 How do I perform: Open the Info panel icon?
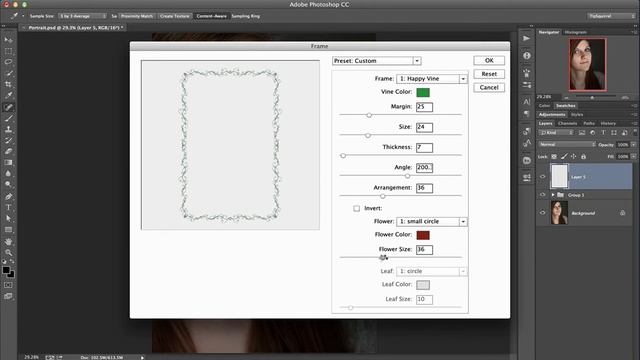(527, 56)
